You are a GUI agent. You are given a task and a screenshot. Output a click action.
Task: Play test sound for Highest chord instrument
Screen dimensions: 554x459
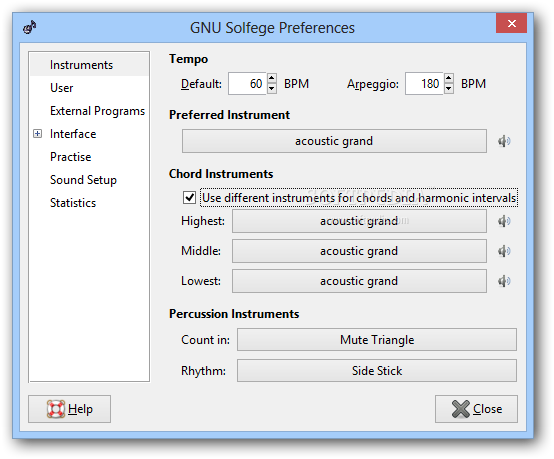click(x=504, y=221)
